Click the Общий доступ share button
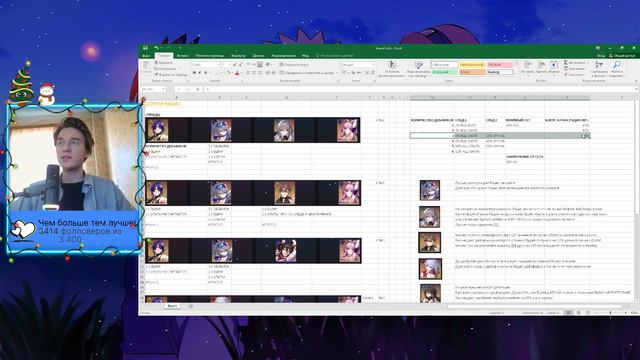This screenshot has height=360, width=640. pos(622,56)
